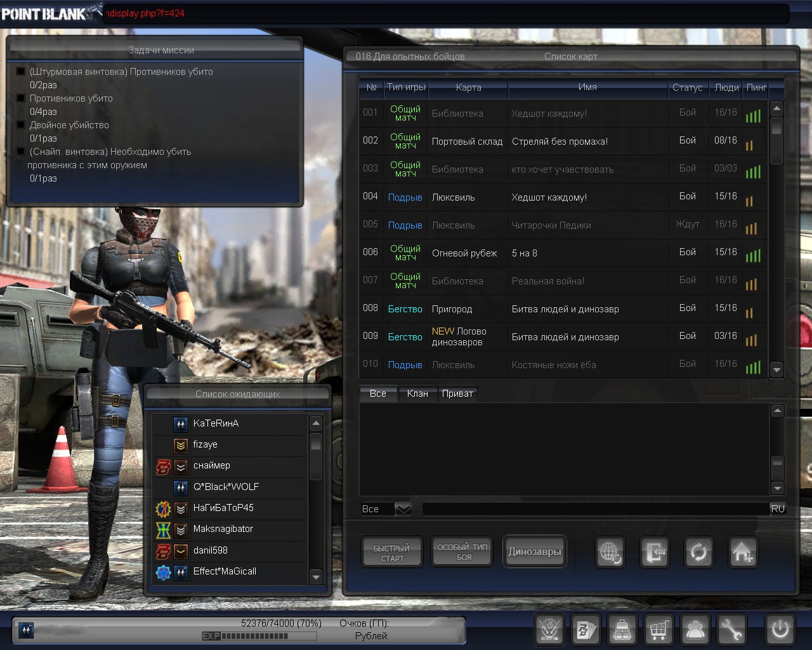
Task: Toggle the 'Двойное убийство' mission checkbox
Action: click(21, 125)
